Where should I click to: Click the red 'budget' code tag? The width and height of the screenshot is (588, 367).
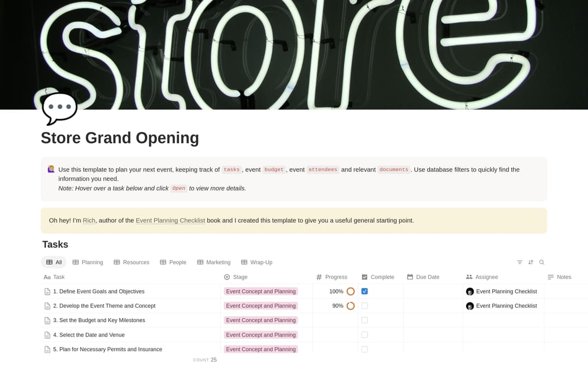(274, 169)
